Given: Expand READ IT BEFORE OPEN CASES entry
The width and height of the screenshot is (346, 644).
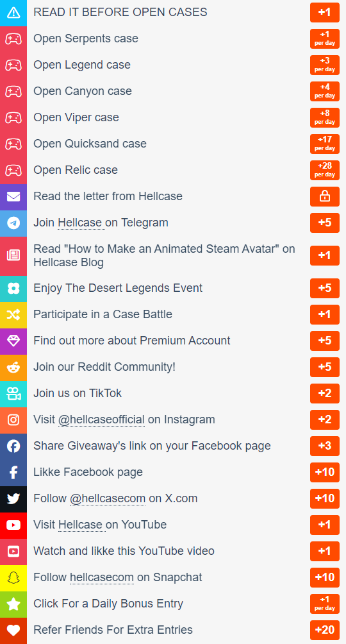Looking at the screenshot, I should tap(173, 12).
